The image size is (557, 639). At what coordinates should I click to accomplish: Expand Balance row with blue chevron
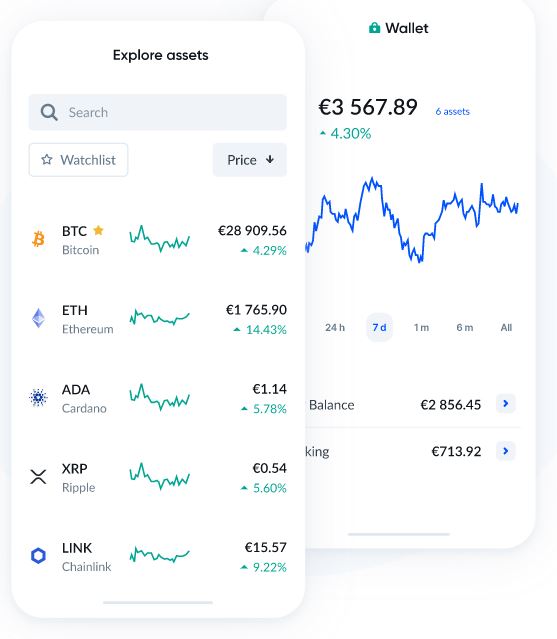coord(506,403)
